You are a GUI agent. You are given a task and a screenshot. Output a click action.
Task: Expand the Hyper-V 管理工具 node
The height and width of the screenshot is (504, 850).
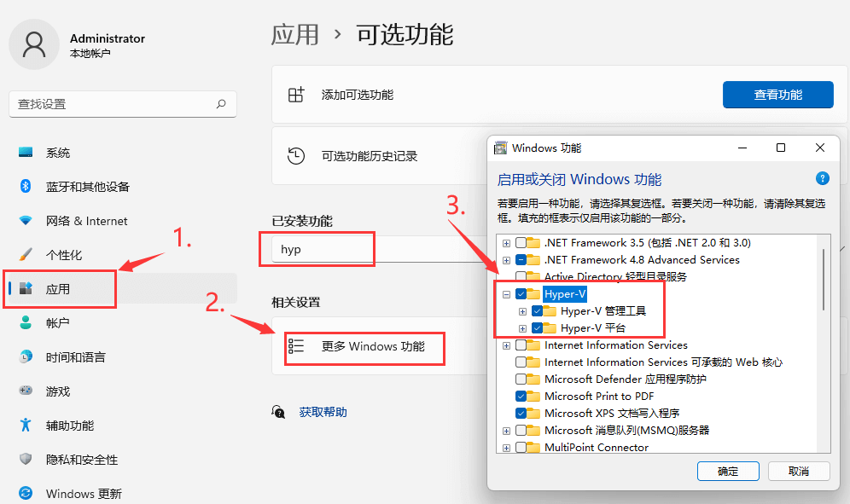522,311
